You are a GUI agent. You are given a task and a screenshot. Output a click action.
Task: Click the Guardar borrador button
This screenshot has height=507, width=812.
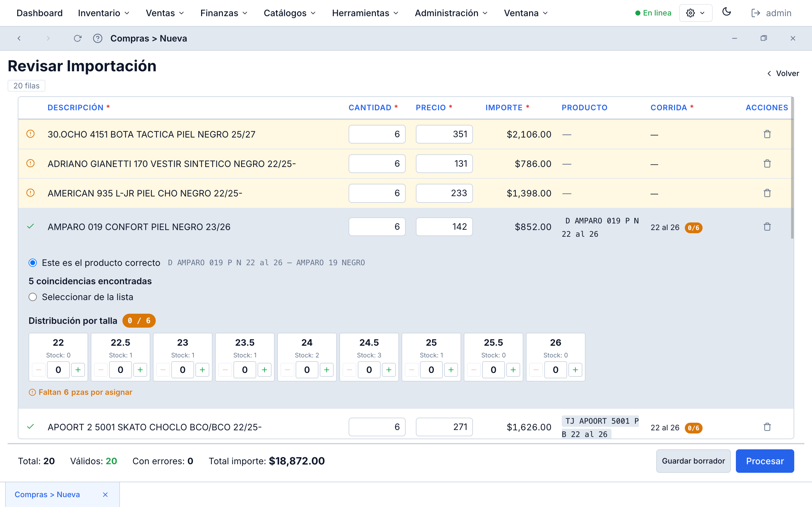[x=693, y=461]
